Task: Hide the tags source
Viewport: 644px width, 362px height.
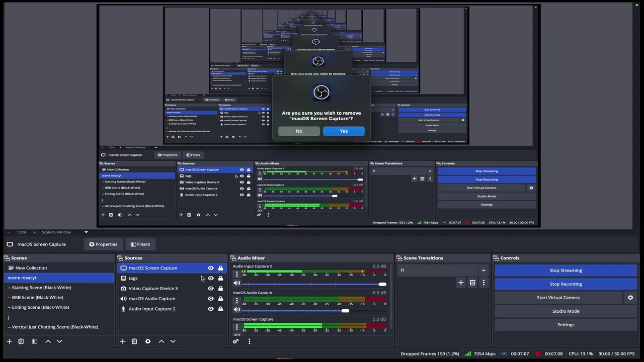Action: coord(211,278)
